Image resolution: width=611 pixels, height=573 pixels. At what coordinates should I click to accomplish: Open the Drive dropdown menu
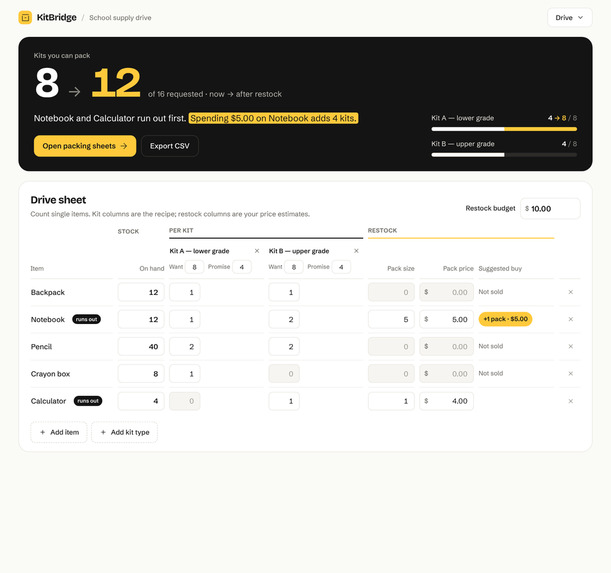coord(569,18)
